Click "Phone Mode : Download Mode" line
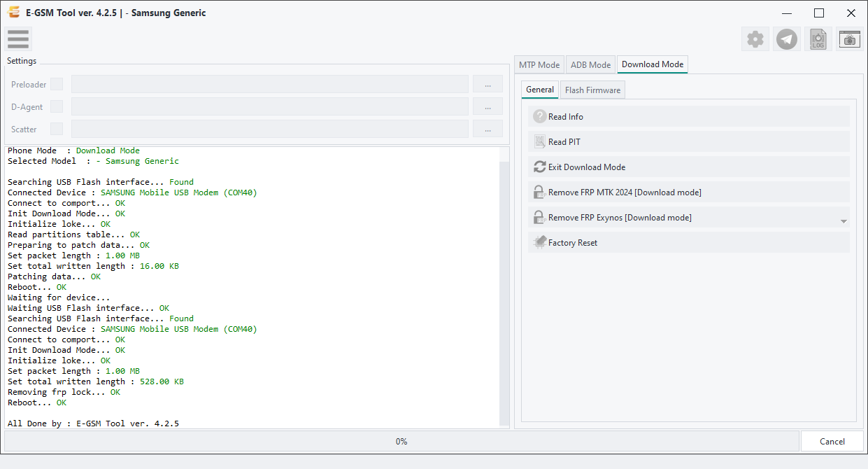 pyautogui.click(x=73, y=150)
